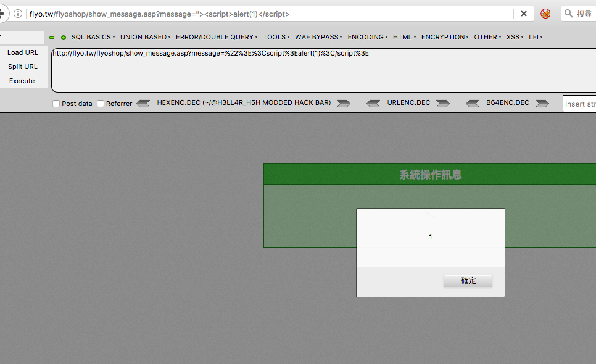Open the HTML dropdown menu
This screenshot has width=596, height=364.
[x=405, y=37]
